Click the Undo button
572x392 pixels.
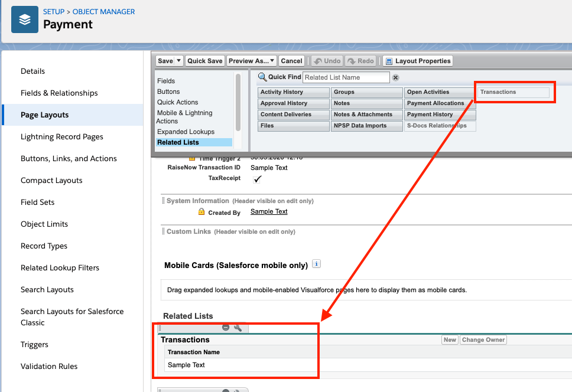pos(327,61)
